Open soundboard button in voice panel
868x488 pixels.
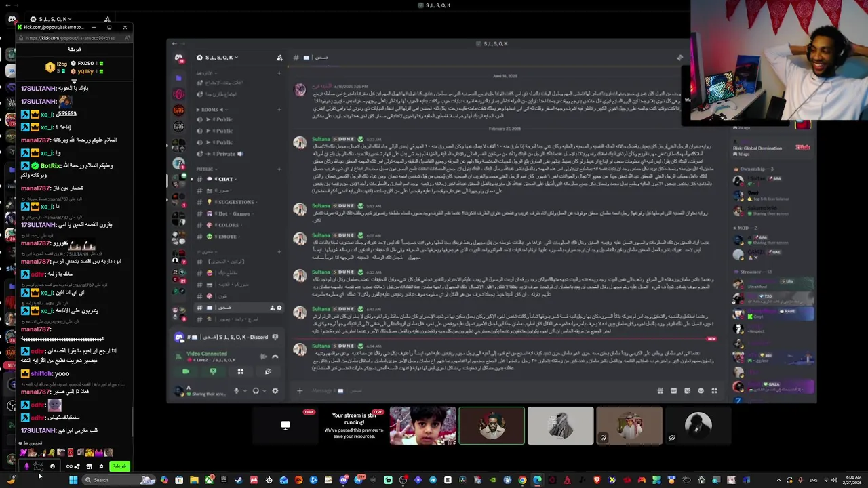(268, 371)
